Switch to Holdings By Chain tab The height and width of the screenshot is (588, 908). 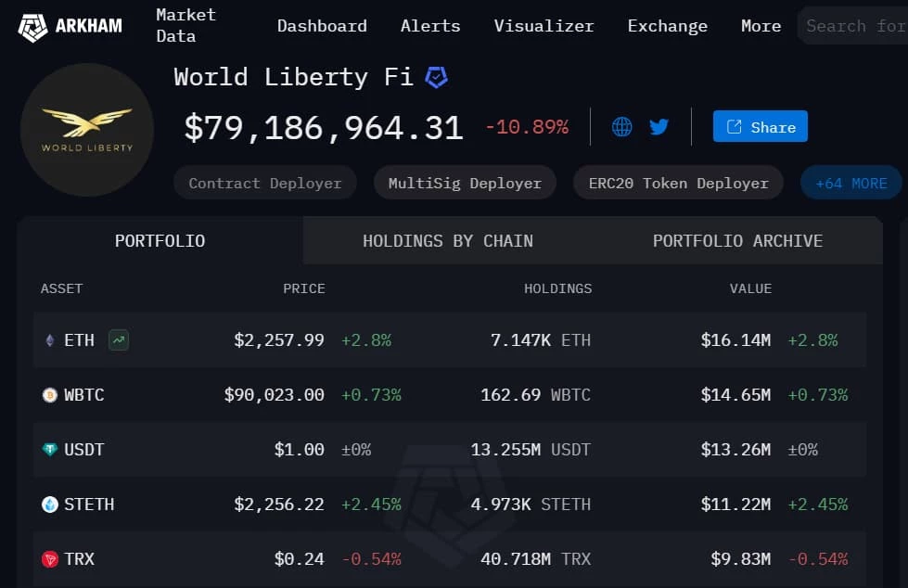[448, 241]
